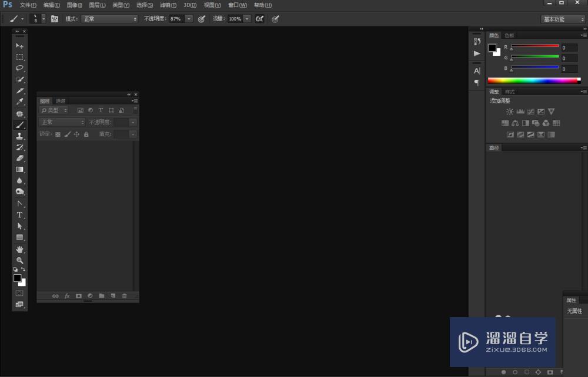
Task: Select the Blur tool droplet icon
Action: coord(19,180)
